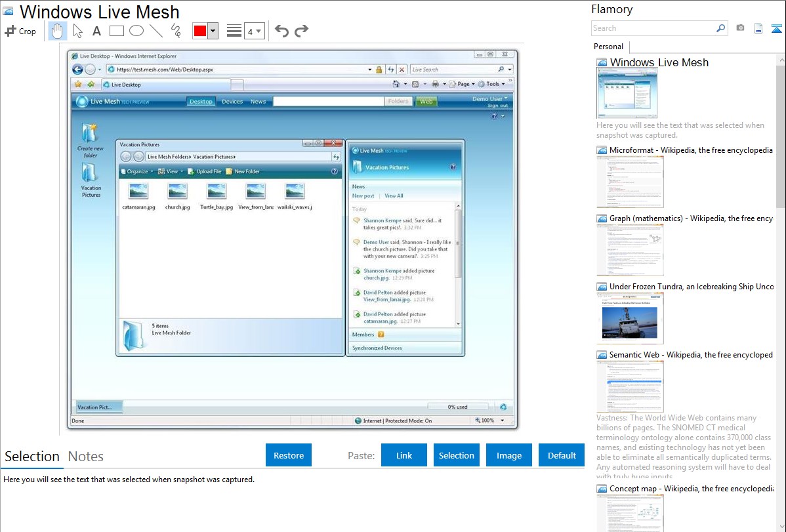Click the Flamory search field
Image resolution: width=786 pixels, height=532 pixels.
click(653, 28)
